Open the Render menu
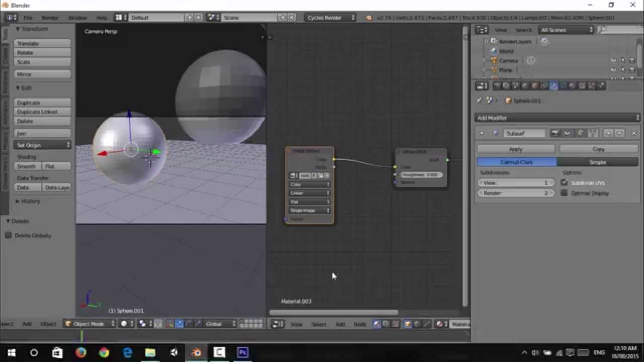Image resolution: width=644 pixels, height=362 pixels. 50,18
